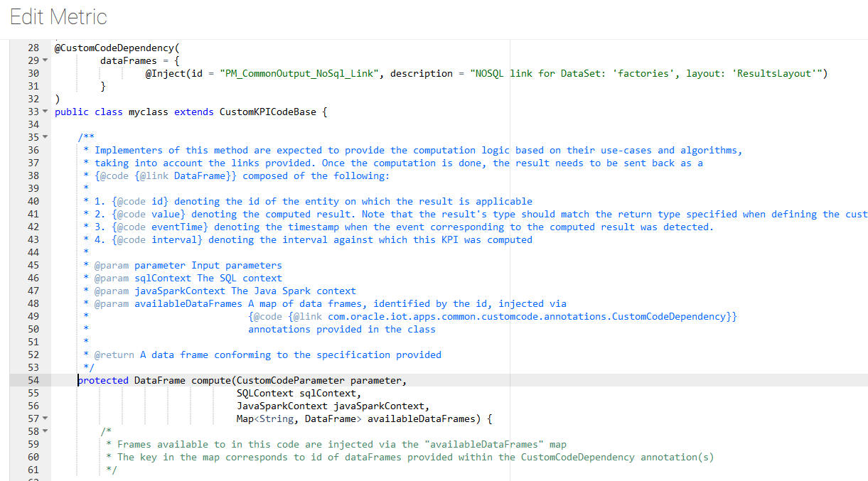The image size is (868, 481).
Task: Collapse the fold arrow at line 57
Action: (x=45, y=418)
